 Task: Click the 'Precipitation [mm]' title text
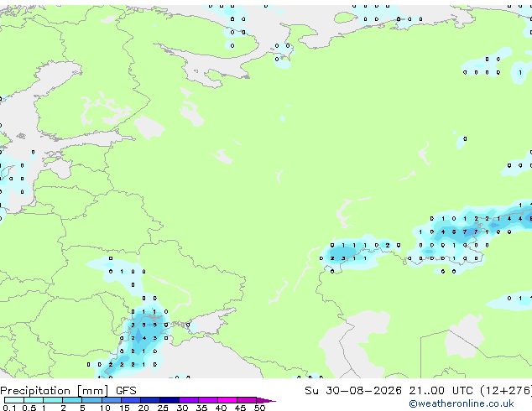click(55, 391)
